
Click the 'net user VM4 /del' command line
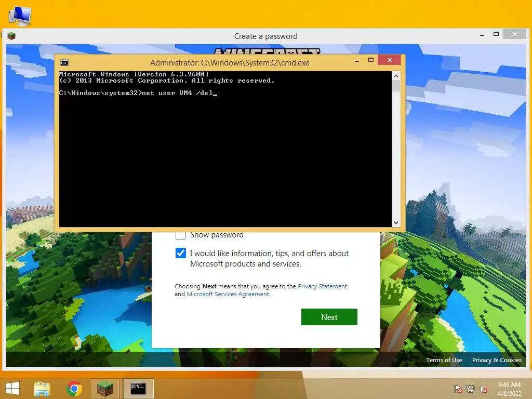[138, 93]
